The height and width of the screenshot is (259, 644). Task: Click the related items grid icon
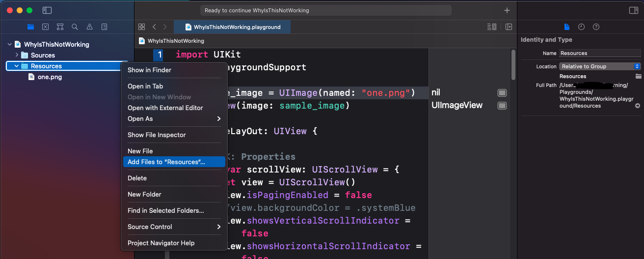(141, 27)
